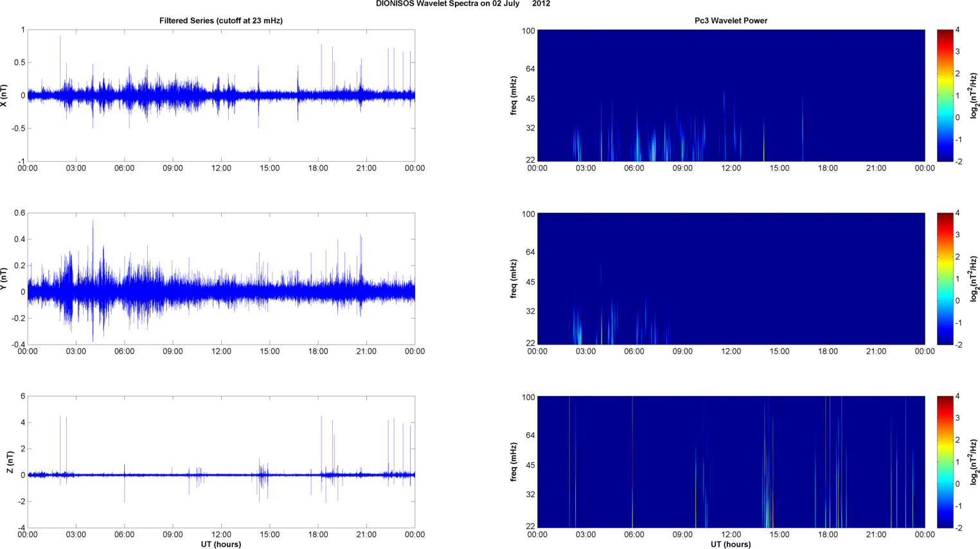The height and width of the screenshot is (549, 980).
Task: Click the -1 tick on the bottom colorbar
Action: 958,506
